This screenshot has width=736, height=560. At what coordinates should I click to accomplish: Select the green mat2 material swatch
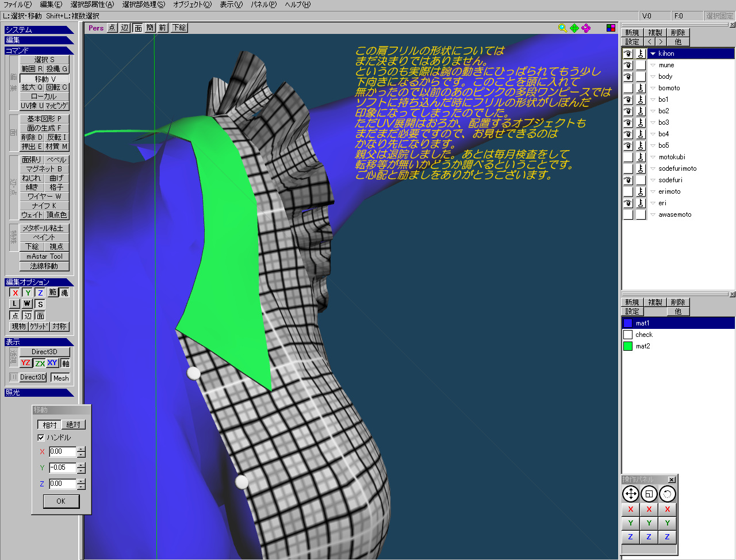point(628,346)
